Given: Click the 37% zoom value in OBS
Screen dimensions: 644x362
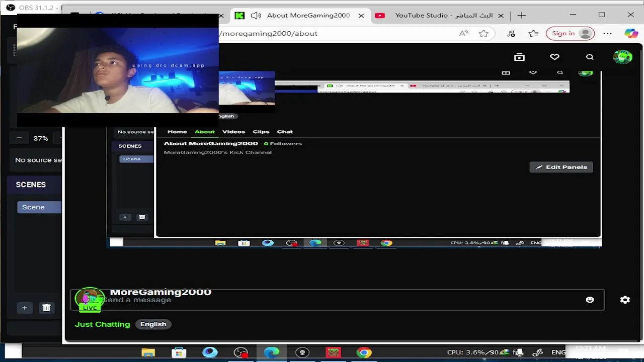Looking at the screenshot, I should coord(41,138).
